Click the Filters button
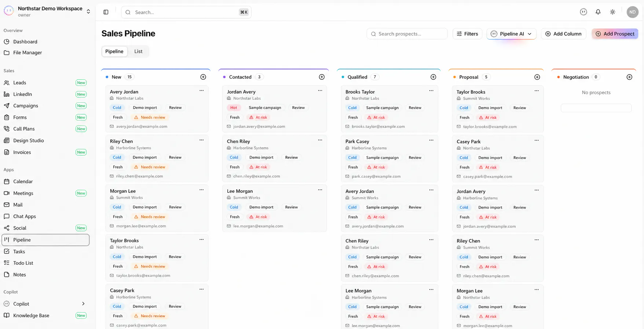 pos(467,34)
